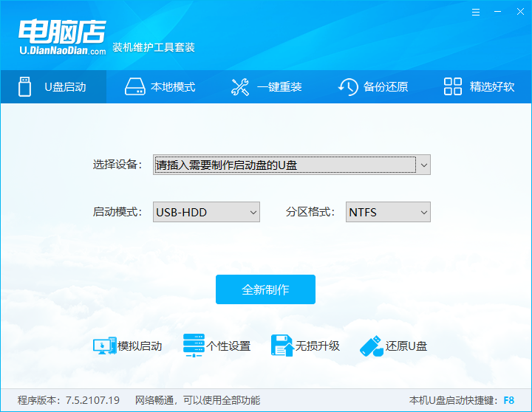Click the status text 网络畅通，可以使用全部功能

pyautogui.click(x=197, y=400)
